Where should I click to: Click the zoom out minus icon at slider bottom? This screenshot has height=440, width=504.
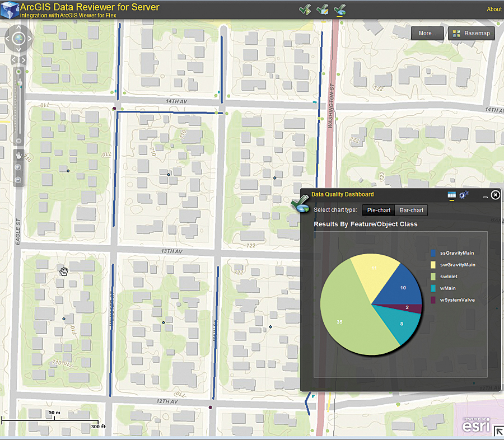click(x=18, y=140)
